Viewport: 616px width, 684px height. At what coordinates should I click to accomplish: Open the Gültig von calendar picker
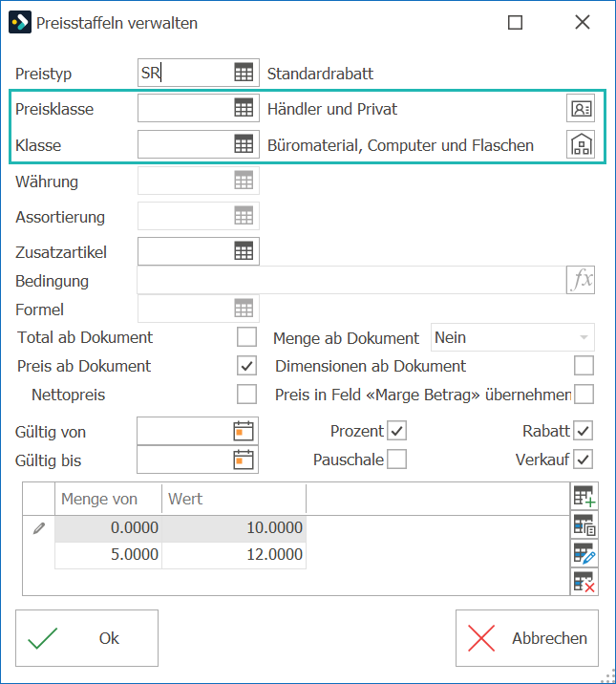coord(244,431)
